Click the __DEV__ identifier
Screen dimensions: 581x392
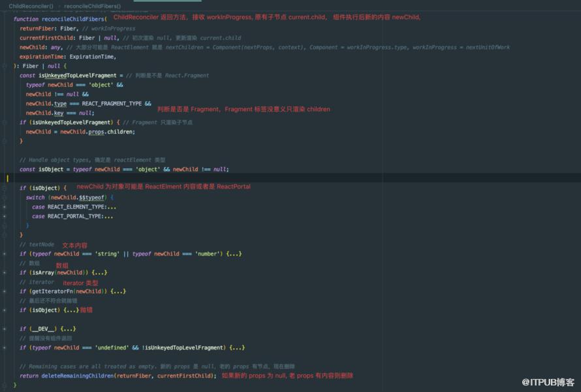coord(43,329)
